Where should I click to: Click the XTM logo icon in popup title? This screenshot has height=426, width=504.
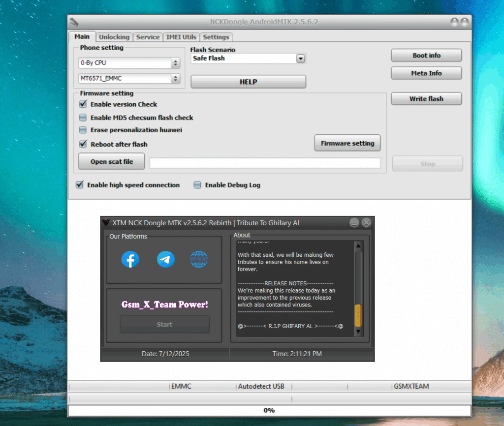tap(106, 223)
